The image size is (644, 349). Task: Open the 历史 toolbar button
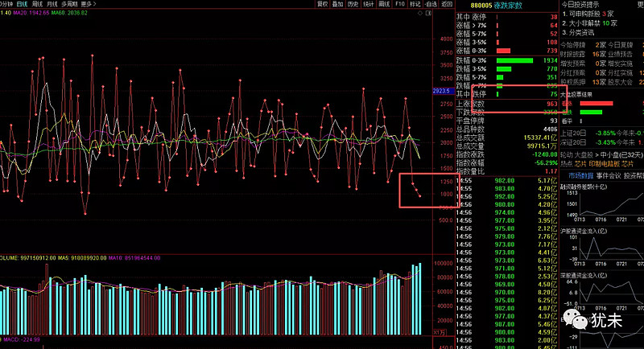353,4
